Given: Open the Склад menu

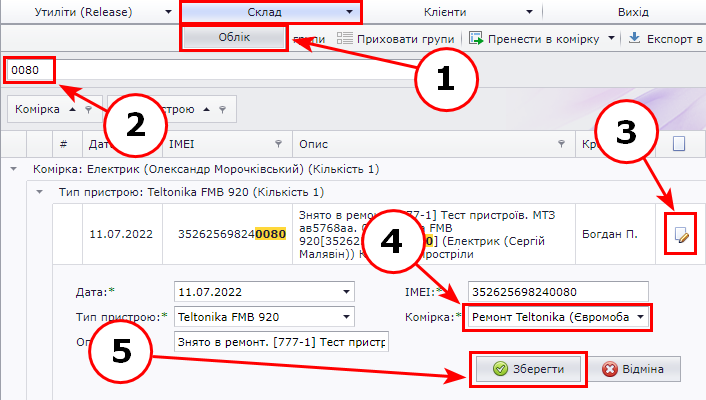Looking at the screenshot, I should coord(271,12).
